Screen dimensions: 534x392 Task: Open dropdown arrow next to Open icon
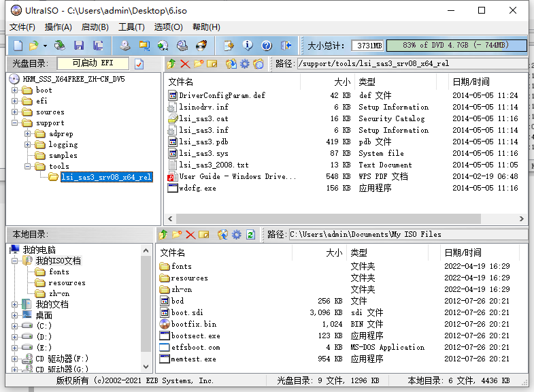[x=45, y=46]
